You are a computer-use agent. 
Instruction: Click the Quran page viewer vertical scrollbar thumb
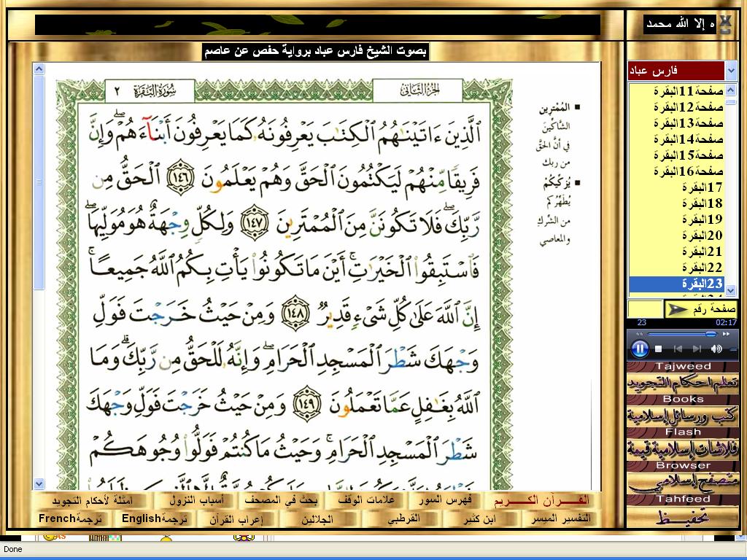click(39, 182)
